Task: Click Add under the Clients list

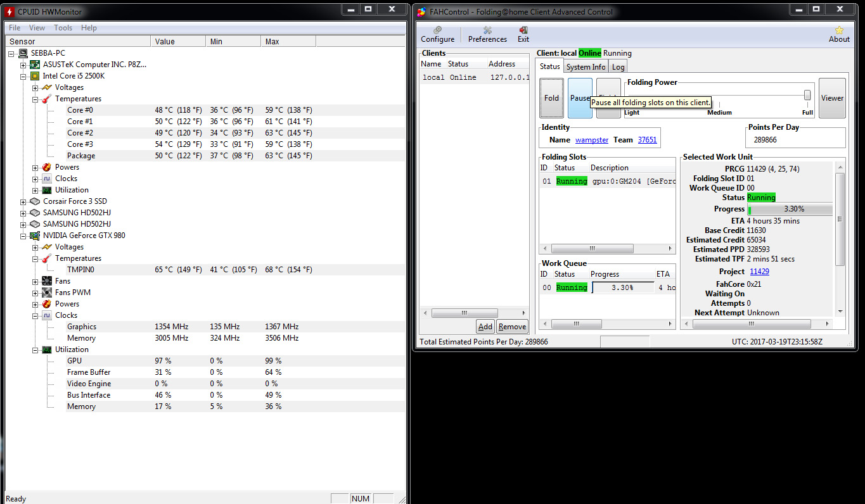Action: coord(485,327)
